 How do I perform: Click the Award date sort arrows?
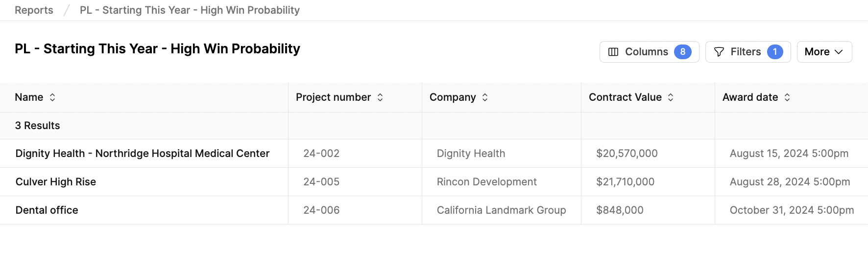click(x=787, y=97)
